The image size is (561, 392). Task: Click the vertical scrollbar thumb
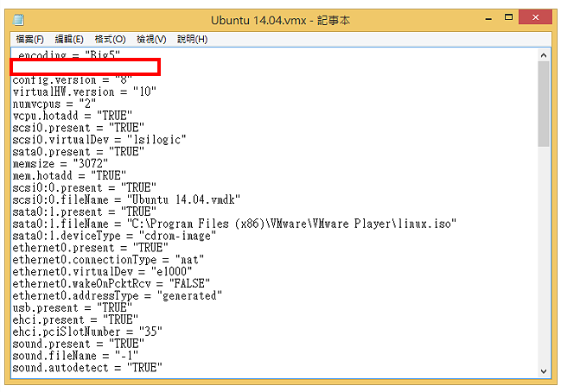pos(544,104)
